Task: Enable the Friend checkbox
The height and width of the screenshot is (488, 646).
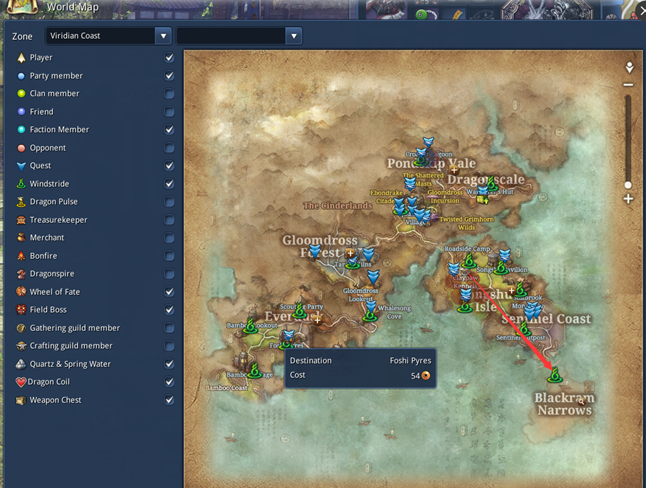Action: (x=169, y=111)
